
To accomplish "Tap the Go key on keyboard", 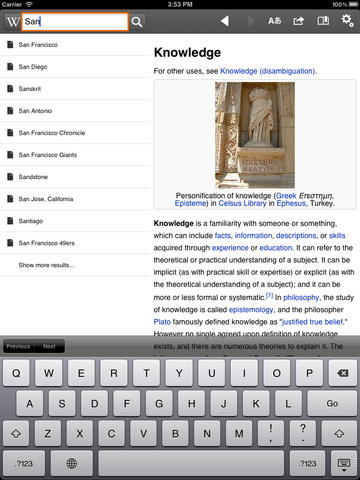I will coord(332,403).
